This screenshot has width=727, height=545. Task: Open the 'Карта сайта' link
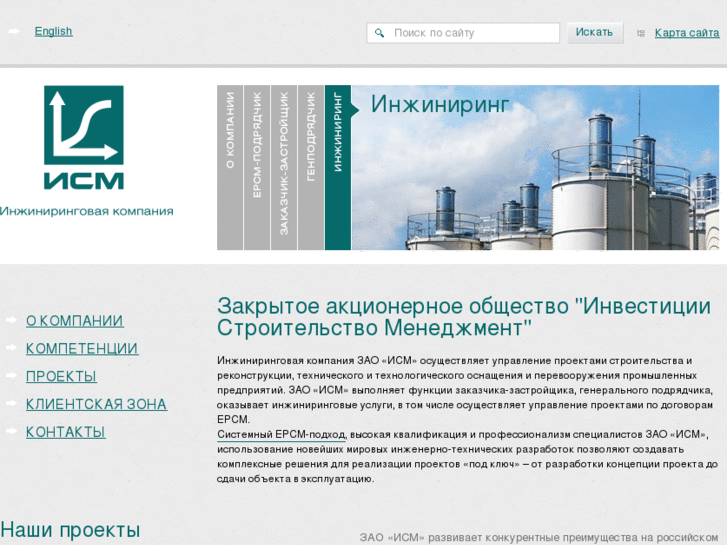click(687, 33)
